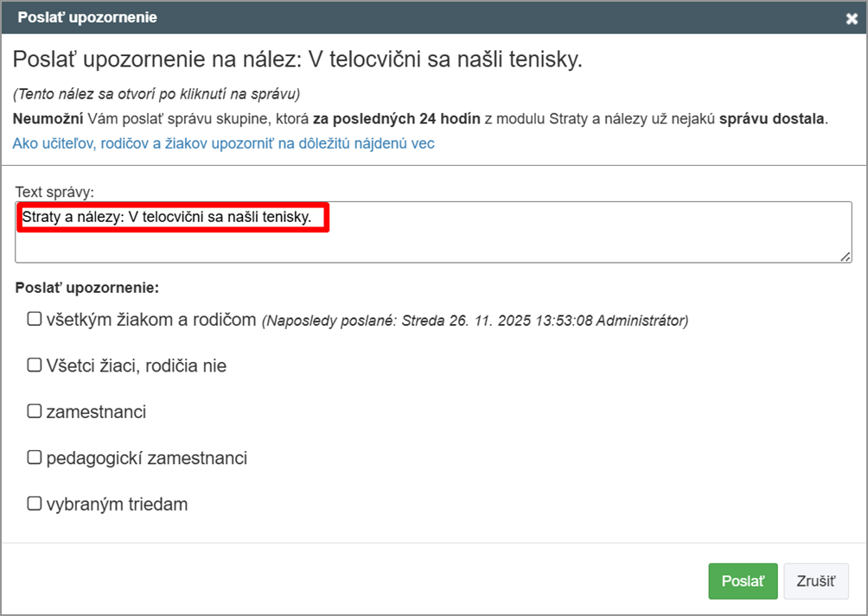
Task: Check the 'zamestnanci' option box
Action: [x=35, y=411]
